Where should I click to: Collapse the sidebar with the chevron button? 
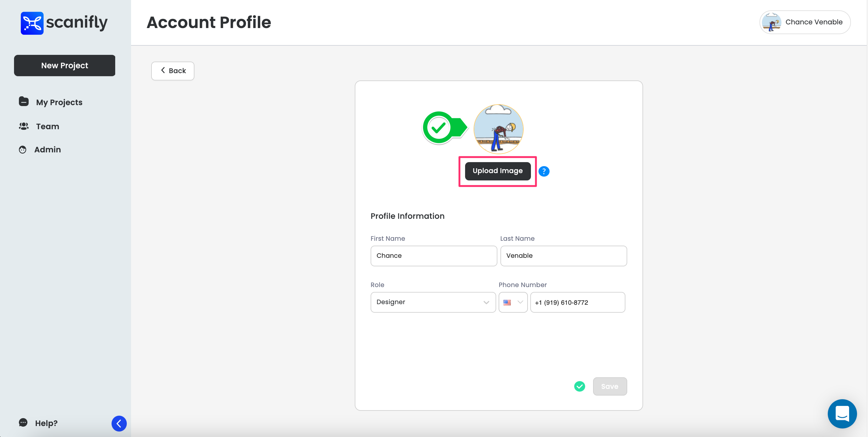point(119,424)
